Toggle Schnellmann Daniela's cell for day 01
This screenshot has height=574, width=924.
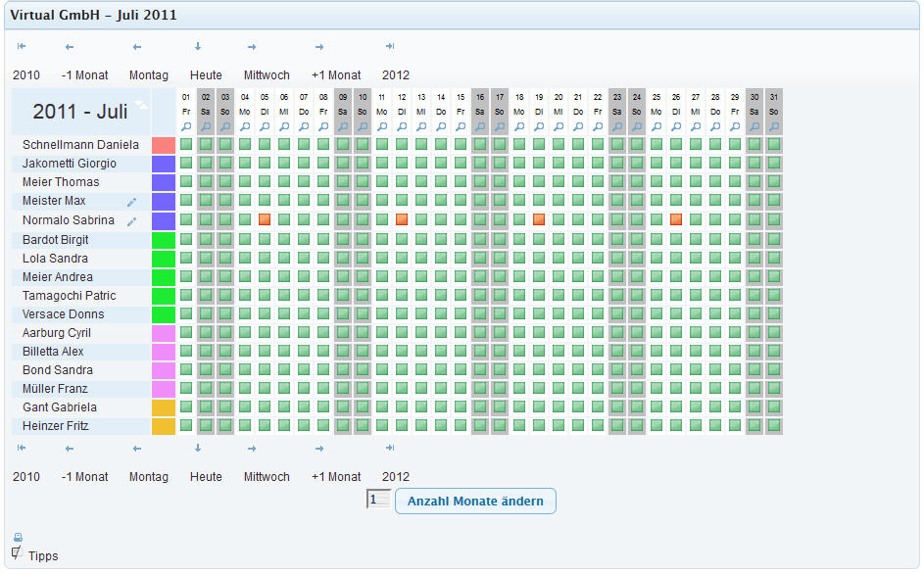[186, 145]
